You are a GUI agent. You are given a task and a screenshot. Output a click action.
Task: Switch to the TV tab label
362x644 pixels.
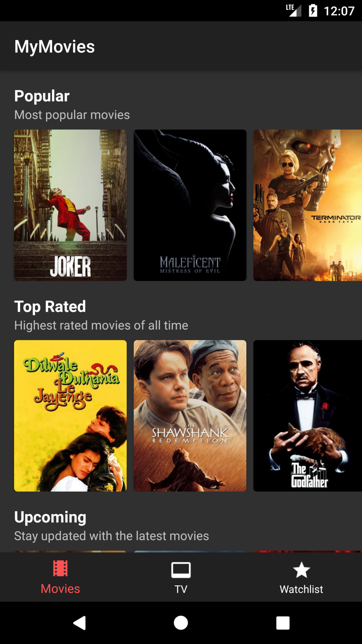pos(181,589)
